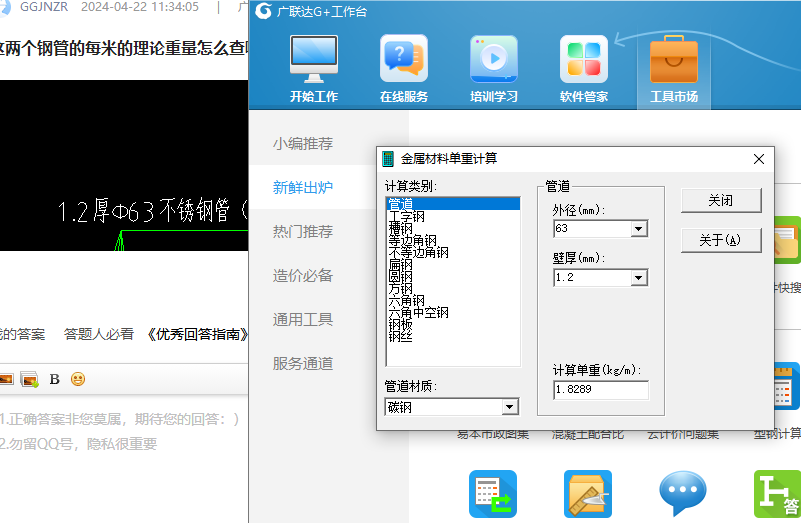Open the 软件管家 colorful grid icon
The image size is (801, 523).
pos(583,59)
